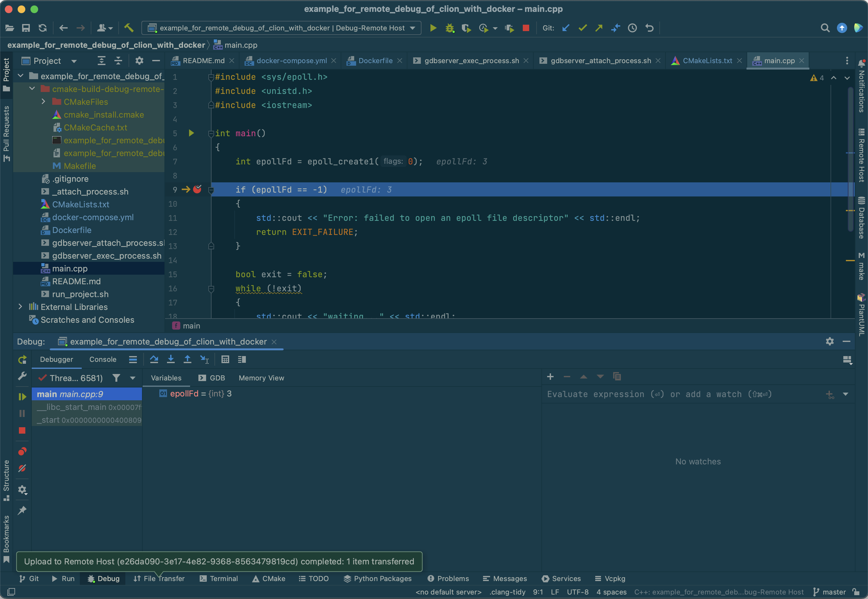Image resolution: width=868 pixels, height=599 pixels.
Task: Click Git Update Project blue arrow
Action: pyautogui.click(x=565, y=28)
